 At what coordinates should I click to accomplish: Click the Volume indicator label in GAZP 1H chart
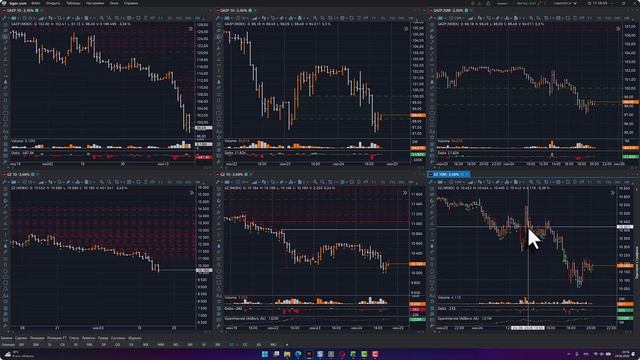231,141
